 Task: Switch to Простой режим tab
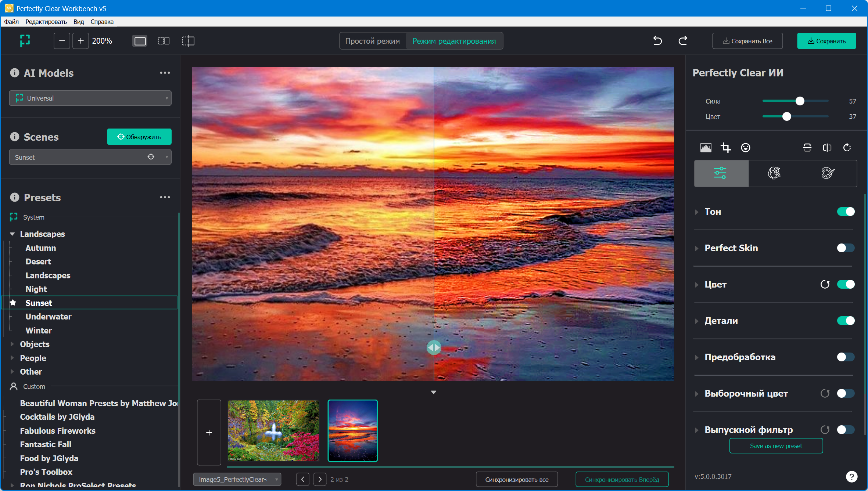tap(372, 41)
